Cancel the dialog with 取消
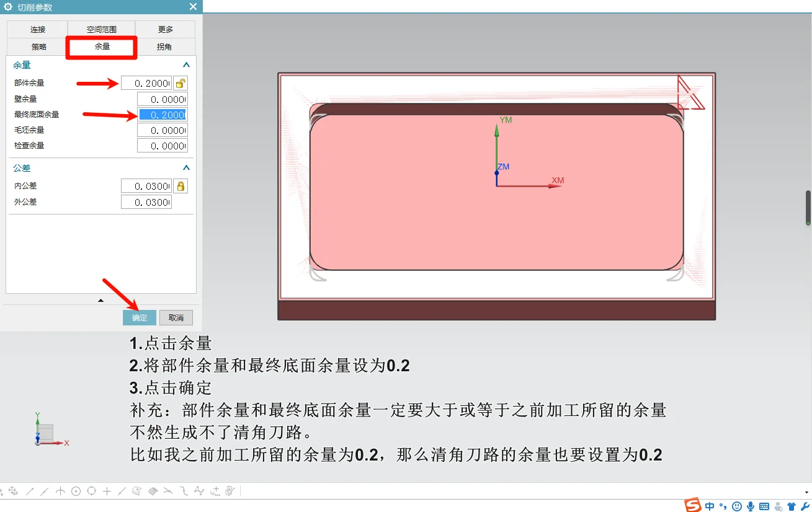This screenshot has height=512, width=812. point(176,317)
